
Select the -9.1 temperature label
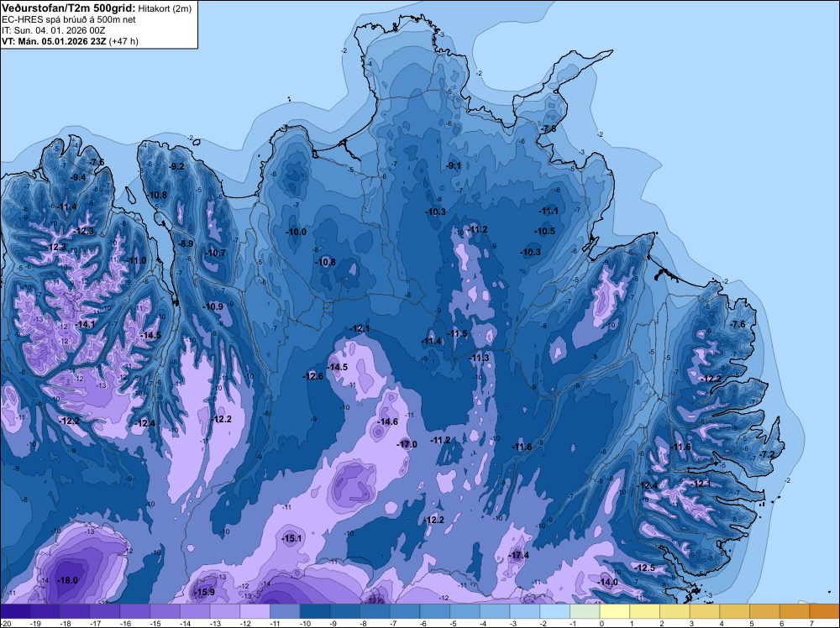[x=454, y=166]
